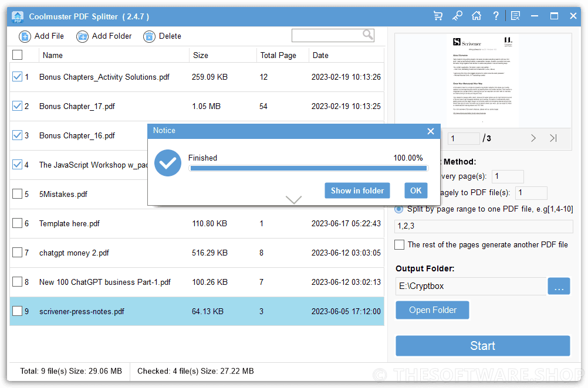Click Checked: 4 file(s) status text
588x388 pixels.
pos(195,371)
